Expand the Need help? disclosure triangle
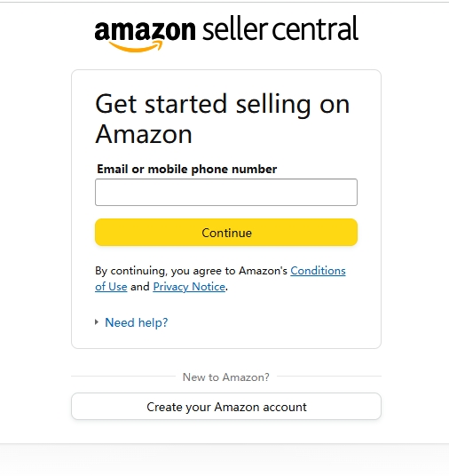 point(97,322)
